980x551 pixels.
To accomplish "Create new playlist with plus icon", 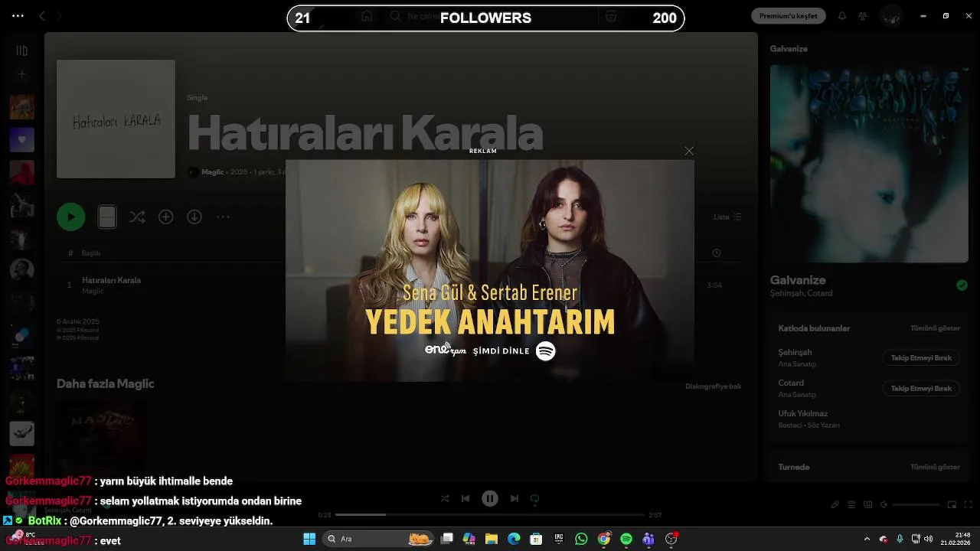I will tap(22, 74).
